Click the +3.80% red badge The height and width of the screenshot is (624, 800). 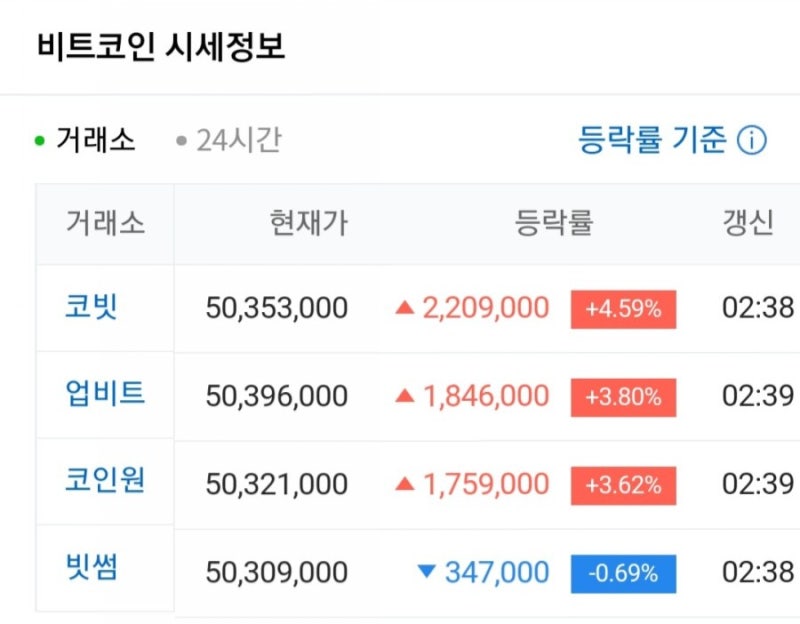tap(623, 397)
